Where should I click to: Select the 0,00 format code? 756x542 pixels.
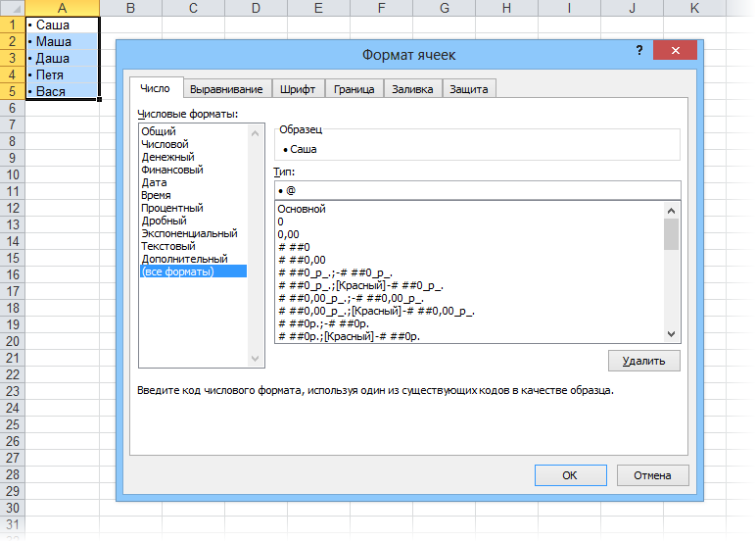(x=469, y=234)
